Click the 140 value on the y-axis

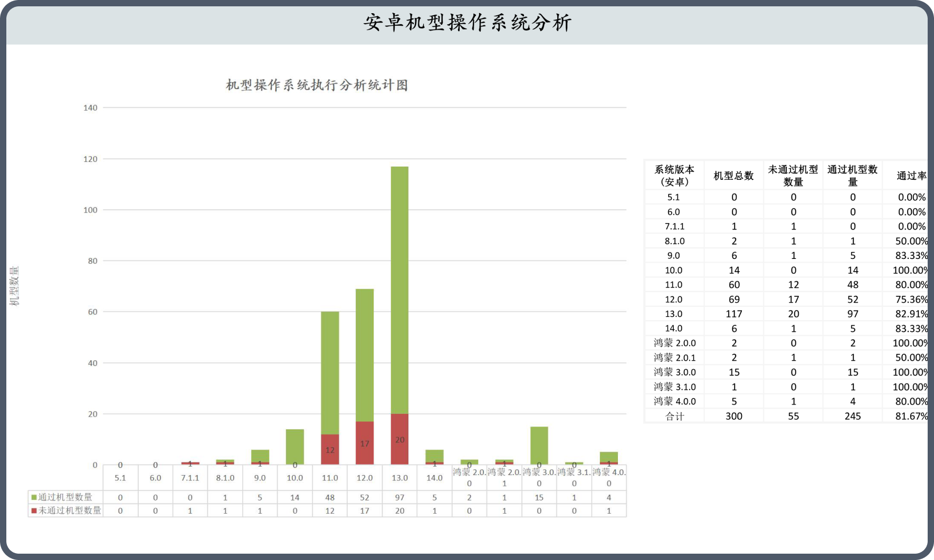(90, 108)
